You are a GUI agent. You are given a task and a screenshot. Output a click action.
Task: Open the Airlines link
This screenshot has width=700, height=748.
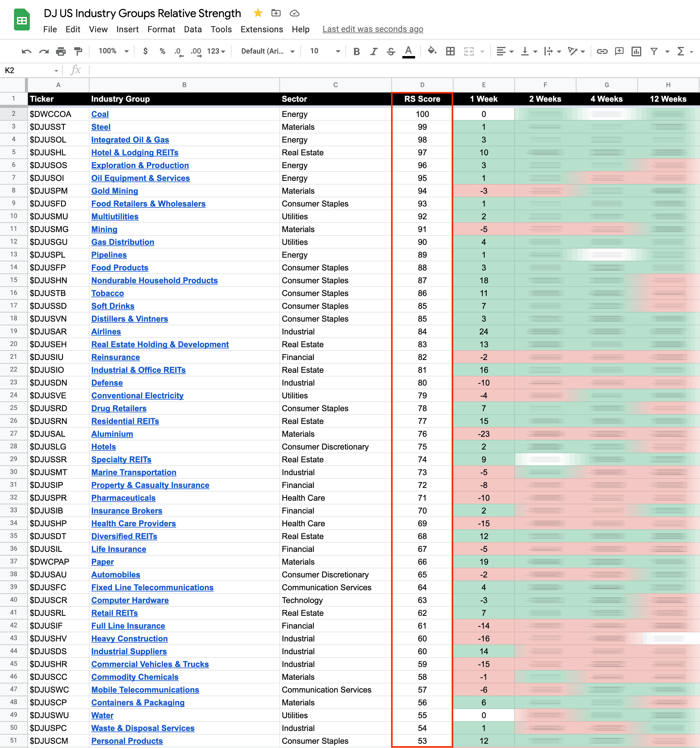[x=106, y=331]
